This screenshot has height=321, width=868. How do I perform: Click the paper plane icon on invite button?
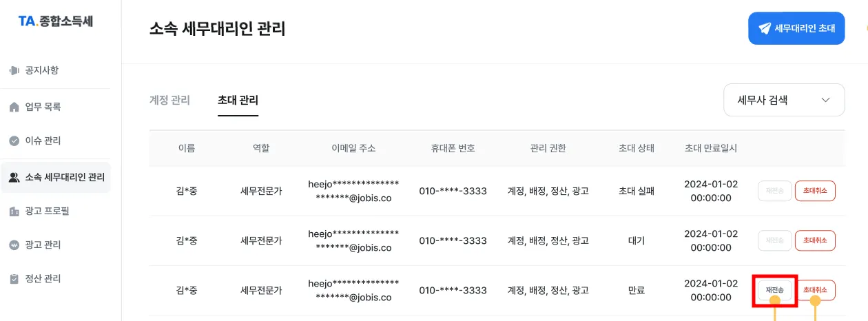[765, 28]
